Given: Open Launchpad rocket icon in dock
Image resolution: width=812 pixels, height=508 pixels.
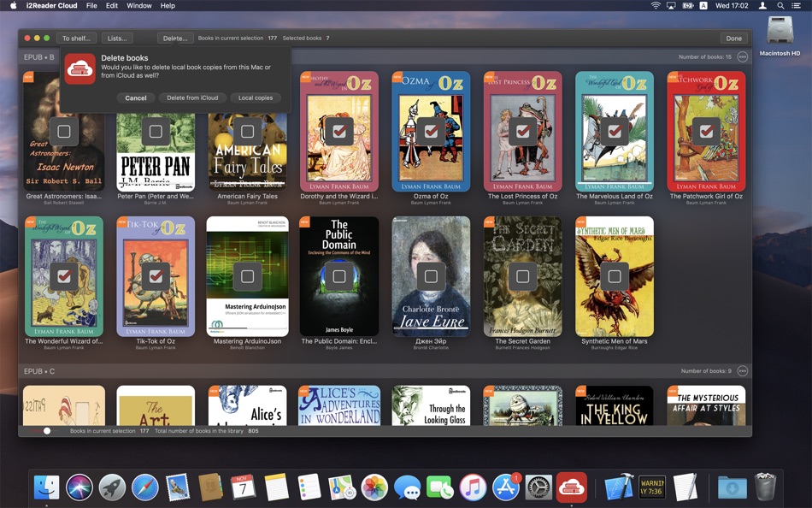Looking at the screenshot, I should coord(112,487).
